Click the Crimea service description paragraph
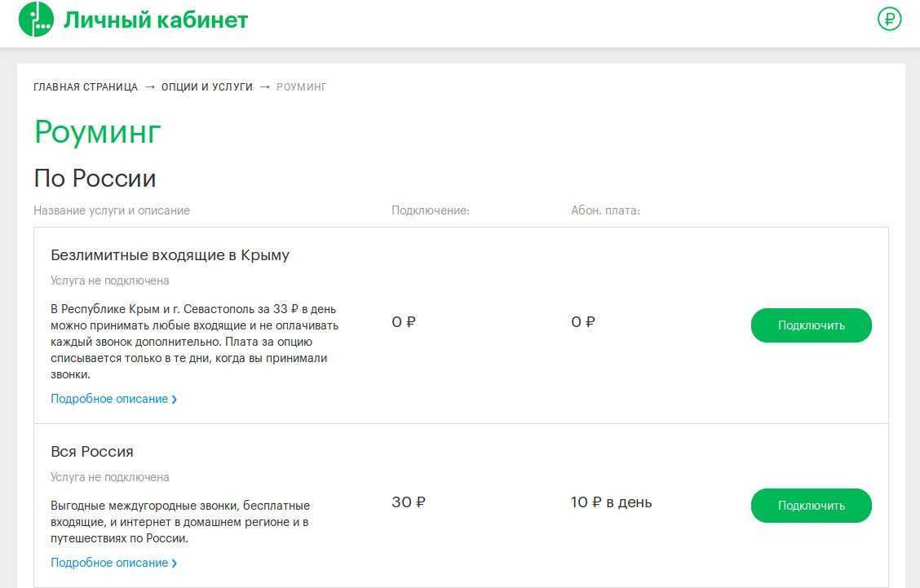The height and width of the screenshot is (588, 920). [194, 342]
